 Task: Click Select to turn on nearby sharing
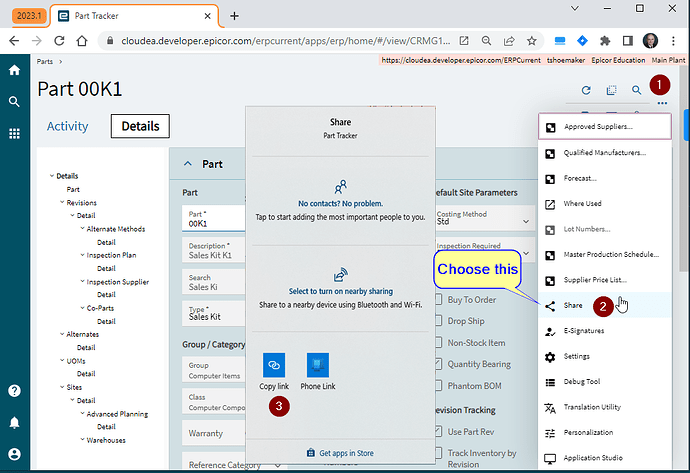click(341, 291)
